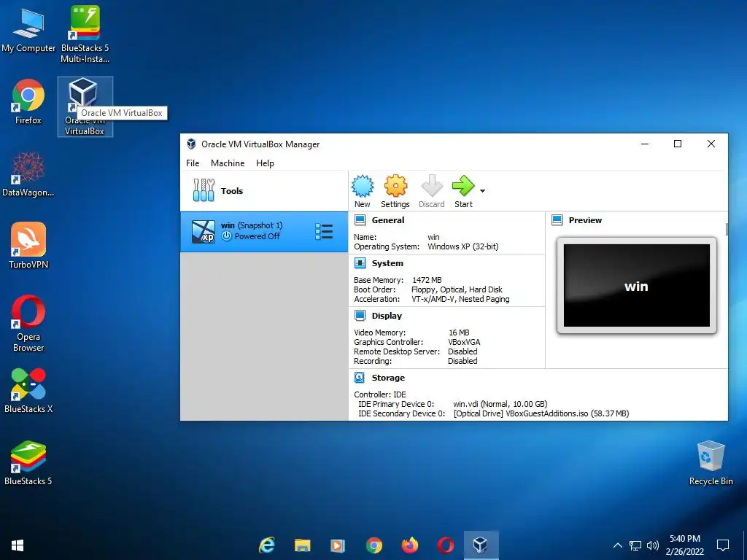
Task: Select the BlueStacks X desktop shortcut
Action: click(28, 391)
